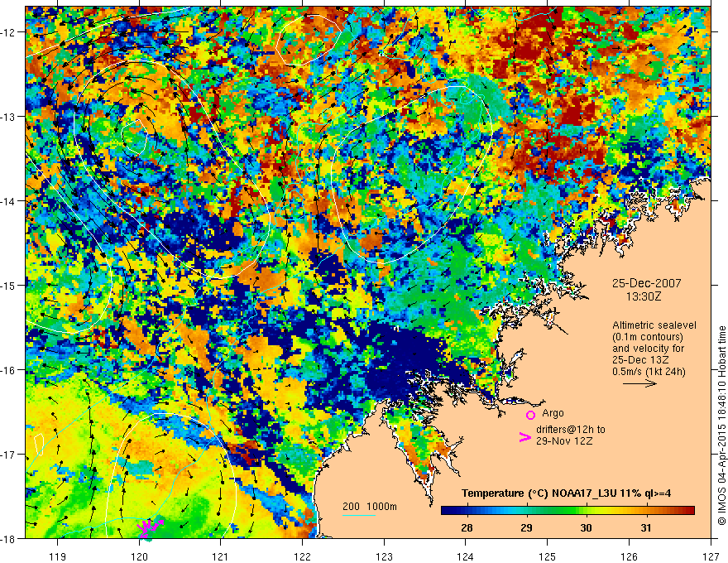Image resolution: width=728 pixels, height=563 pixels.
Task: Click the '121' longitude axis label
Action: tap(221, 556)
